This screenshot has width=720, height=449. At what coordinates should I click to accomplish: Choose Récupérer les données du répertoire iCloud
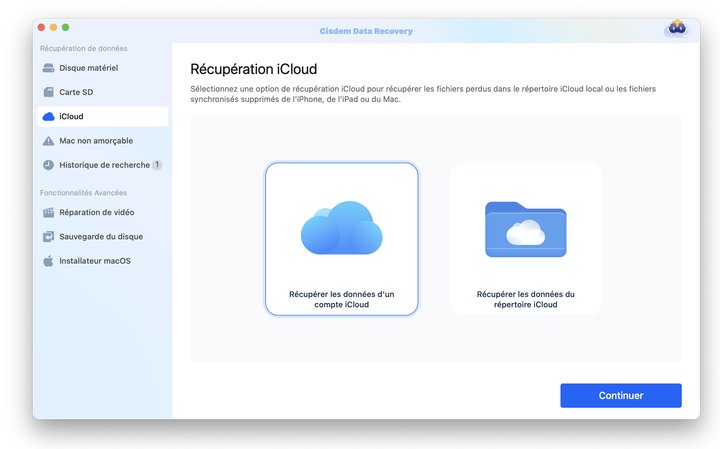[526, 239]
